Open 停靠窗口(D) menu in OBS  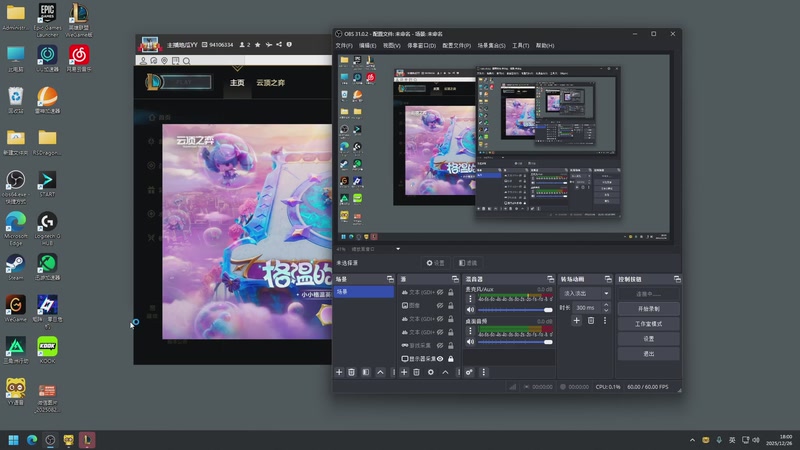[x=421, y=45]
